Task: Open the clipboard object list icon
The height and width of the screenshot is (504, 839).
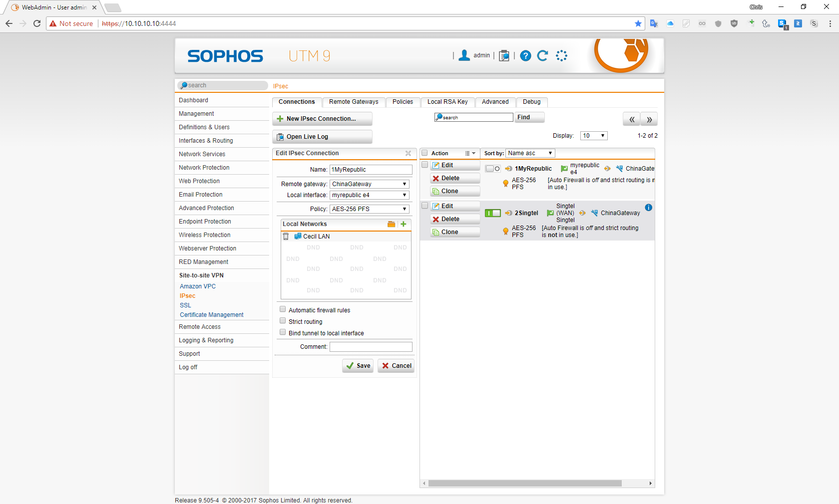Action: [x=504, y=55]
